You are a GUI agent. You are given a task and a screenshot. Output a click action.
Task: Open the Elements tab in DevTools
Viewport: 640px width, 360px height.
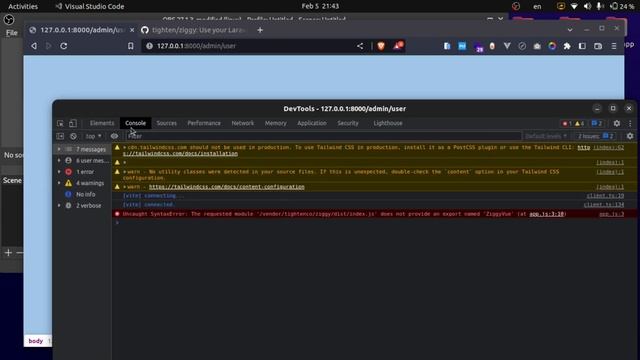pos(102,123)
